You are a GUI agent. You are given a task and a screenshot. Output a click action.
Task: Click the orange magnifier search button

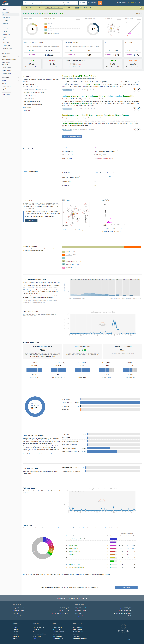click(100, 3)
